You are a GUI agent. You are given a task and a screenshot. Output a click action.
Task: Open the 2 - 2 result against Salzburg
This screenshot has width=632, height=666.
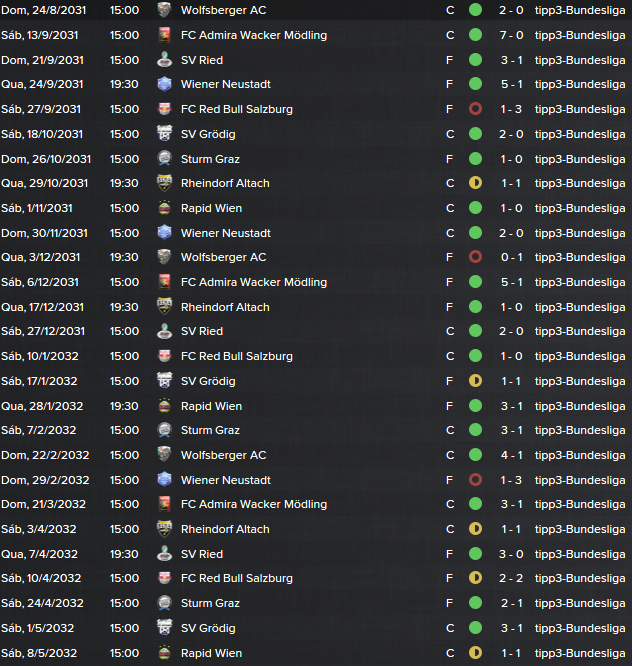point(511,578)
